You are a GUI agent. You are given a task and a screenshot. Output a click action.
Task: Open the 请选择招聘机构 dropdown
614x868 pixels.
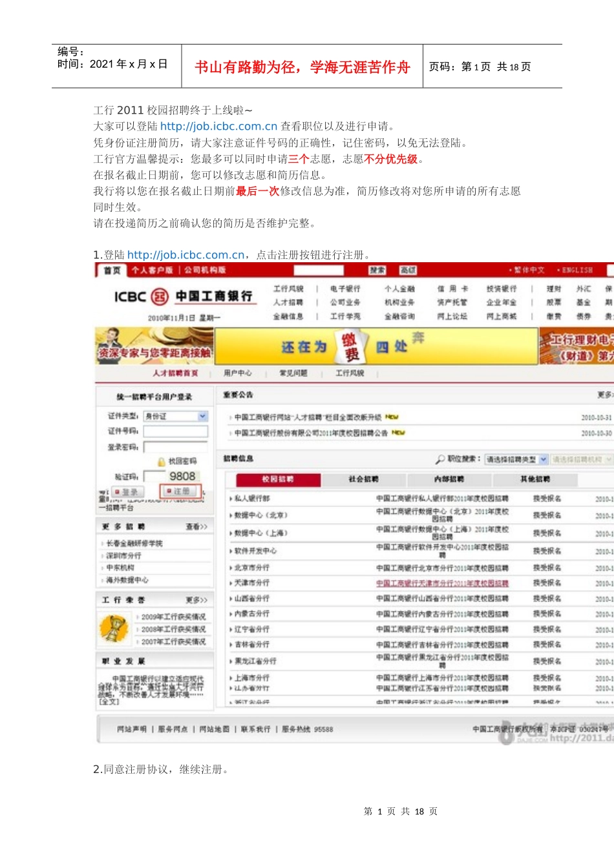pyautogui.click(x=582, y=459)
